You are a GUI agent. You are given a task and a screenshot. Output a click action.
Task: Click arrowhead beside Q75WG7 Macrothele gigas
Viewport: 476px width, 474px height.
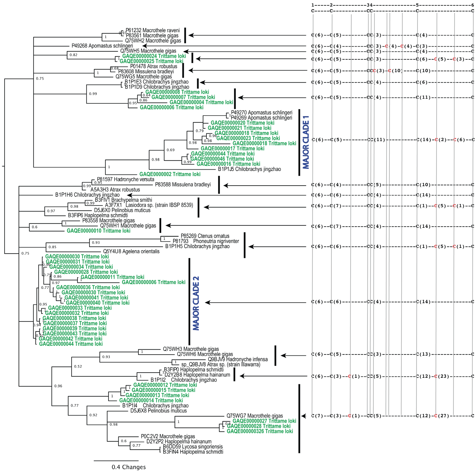(x=304, y=416)
